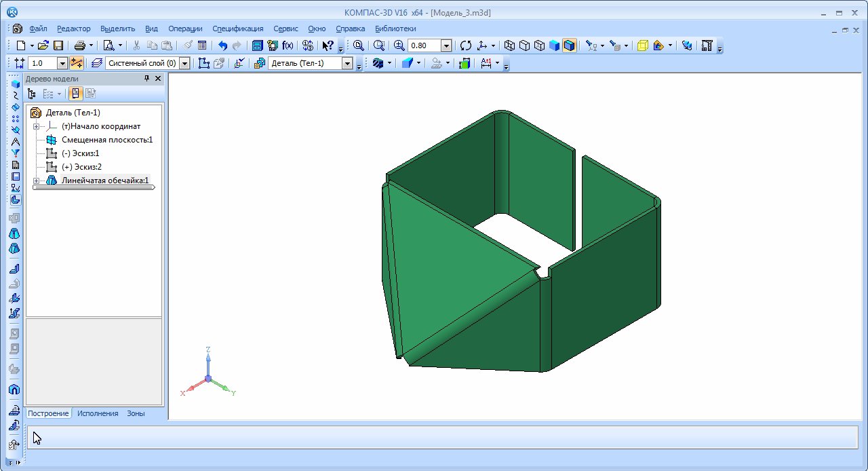The width and height of the screenshot is (868, 471).
Task: Open the Операции menu
Action: click(x=185, y=29)
